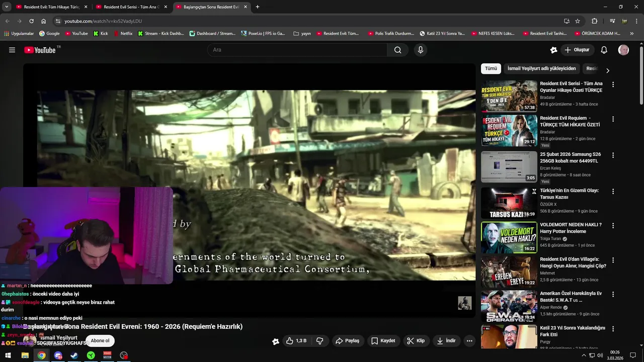The image size is (644, 362).
Task: Open the yayın bookmarks folder
Action: tap(302, 34)
